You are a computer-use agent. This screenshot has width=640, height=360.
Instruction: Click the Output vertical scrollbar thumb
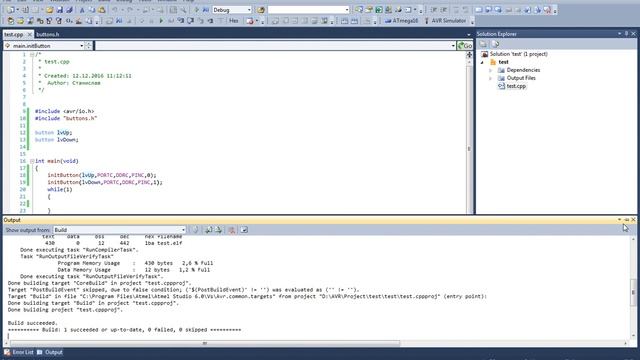(633, 292)
